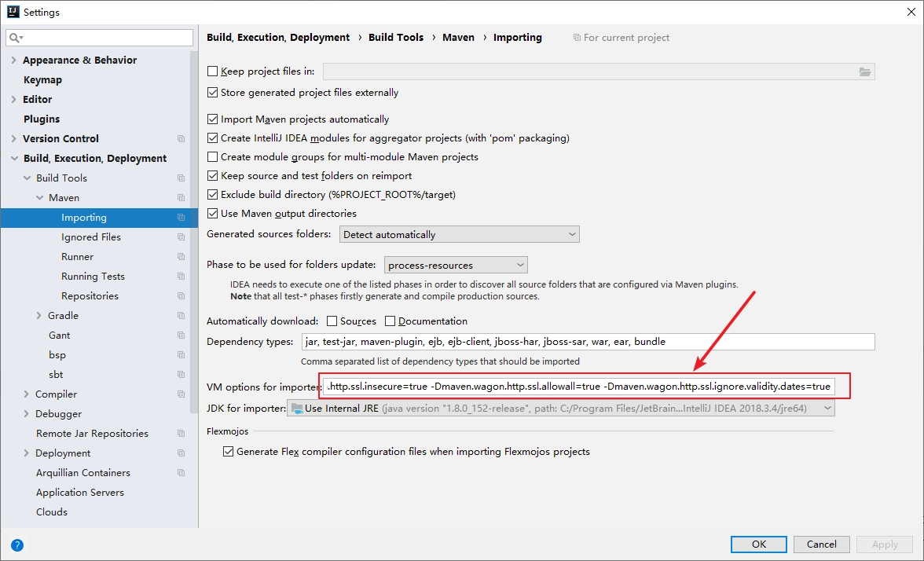Click the settings tree vertical scrollbar
The height and width of the screenshot is (561, 924).
click(194, 232)
